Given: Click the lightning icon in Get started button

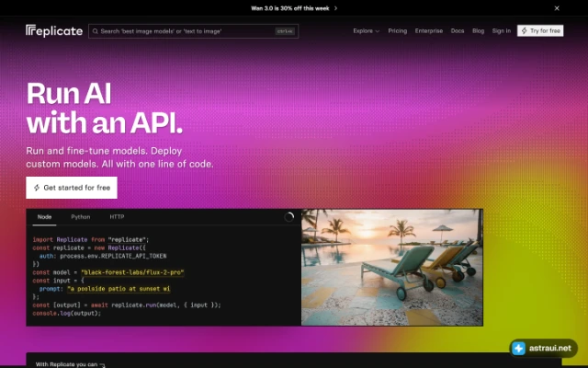Looking at the screenshot, I should tap(37, 188).
